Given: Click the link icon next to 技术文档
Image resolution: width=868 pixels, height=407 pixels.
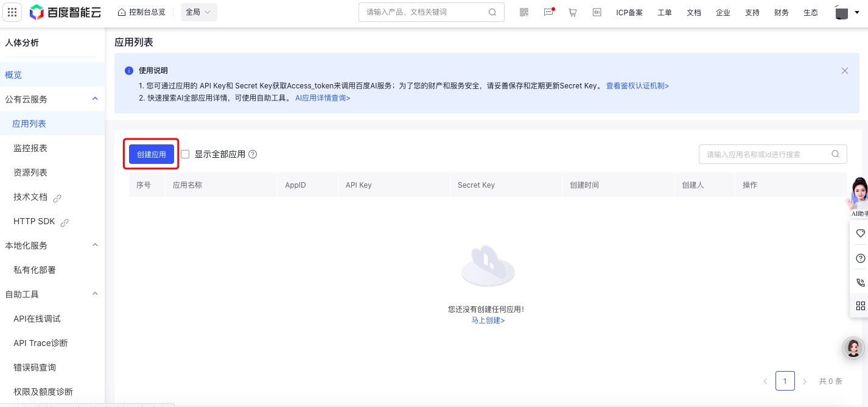Looking at the screenshot, I should pos(58,197).
